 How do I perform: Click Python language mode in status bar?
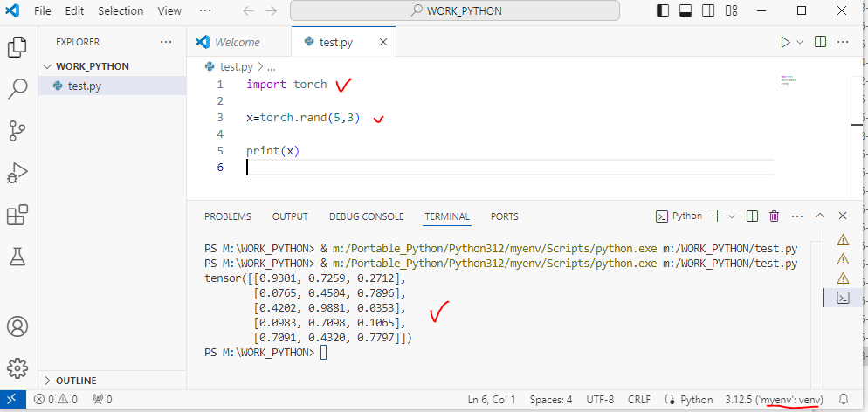696,399
